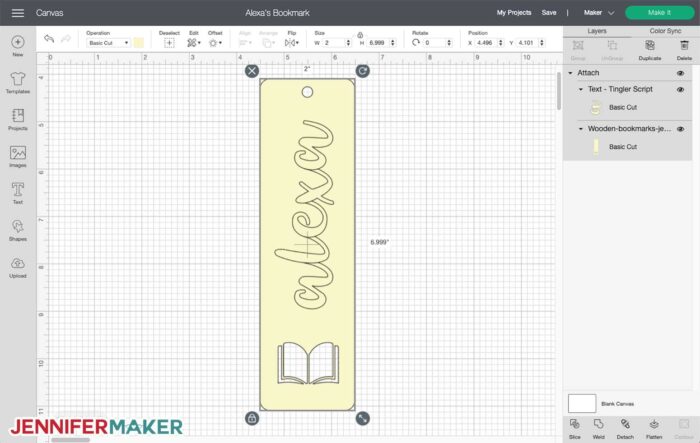Click the rotate handle on bookmark
700x443 pixels.
362,71
